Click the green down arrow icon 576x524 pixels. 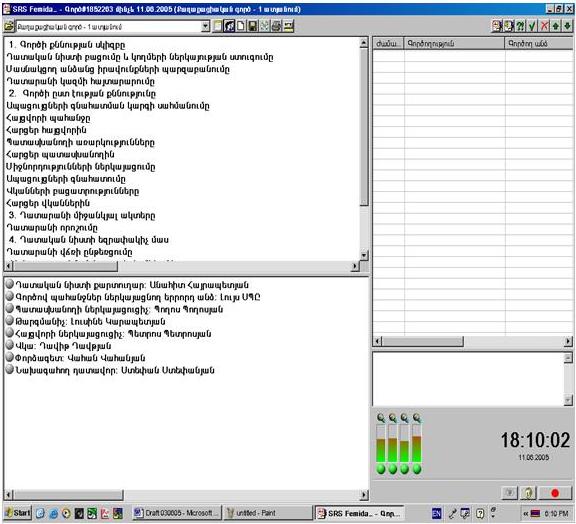tap(567, 26)
